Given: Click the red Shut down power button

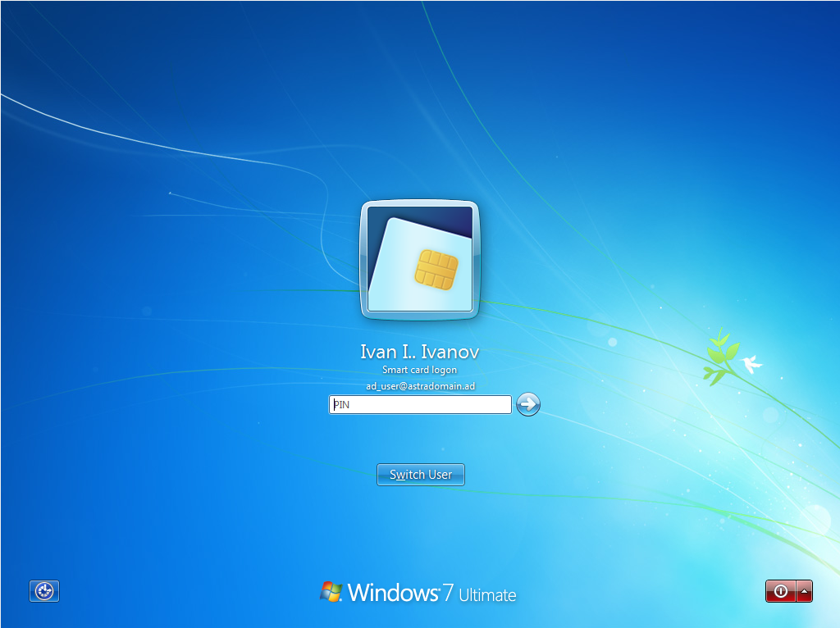Looking at the screenshot, I should click(x=781, y=591).
